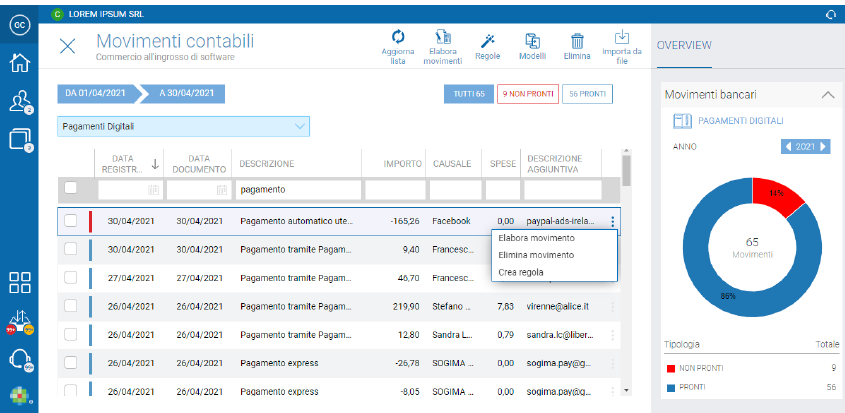Click the DA 01/04/2021 start date

tap(97, 93)
